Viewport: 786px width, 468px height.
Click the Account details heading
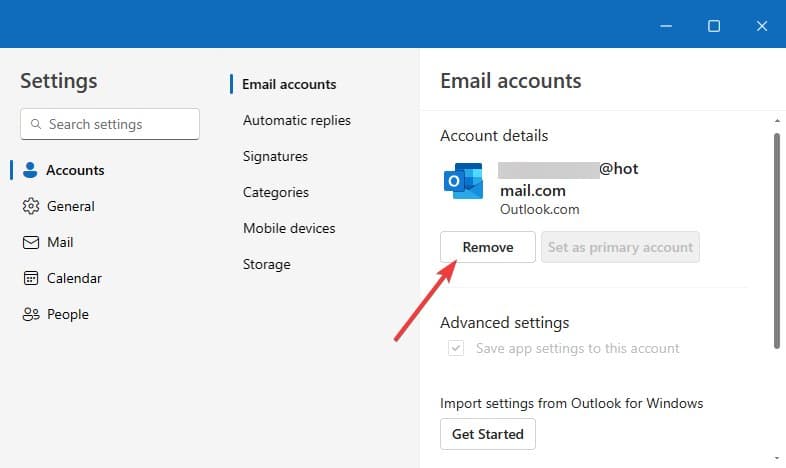494,136
